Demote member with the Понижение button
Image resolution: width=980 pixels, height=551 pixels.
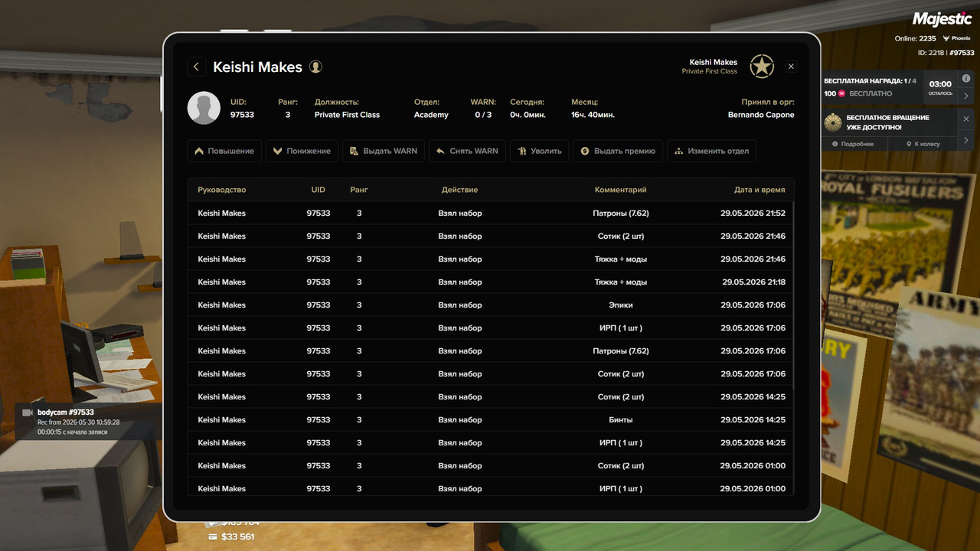(x=302, y=151)
